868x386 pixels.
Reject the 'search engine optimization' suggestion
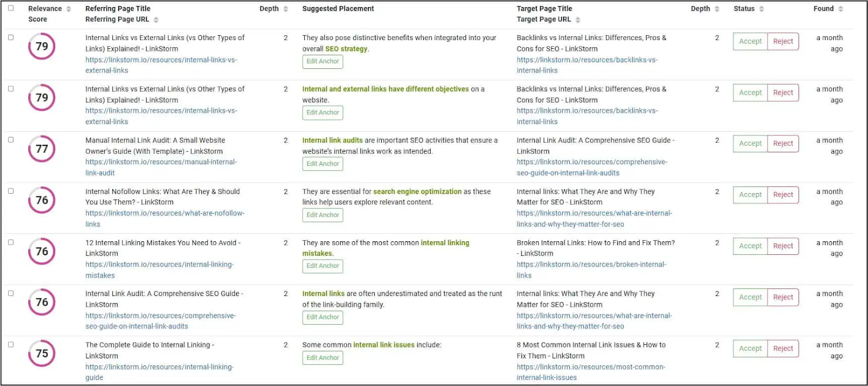tap(783, 195)
